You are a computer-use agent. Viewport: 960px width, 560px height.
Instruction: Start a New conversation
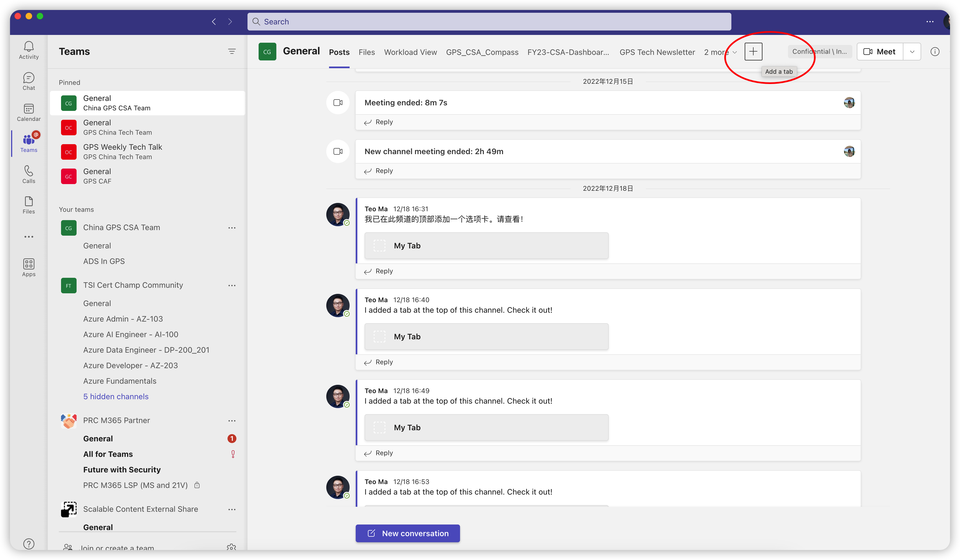tap(408, 533)
